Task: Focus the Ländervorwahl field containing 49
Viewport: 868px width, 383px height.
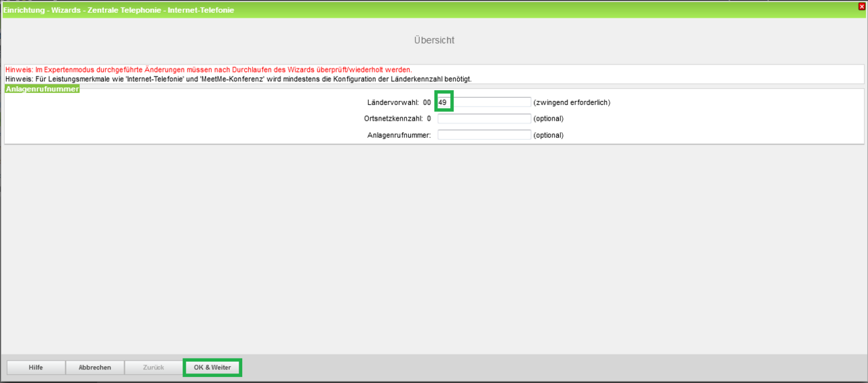Action: (484, 102)
